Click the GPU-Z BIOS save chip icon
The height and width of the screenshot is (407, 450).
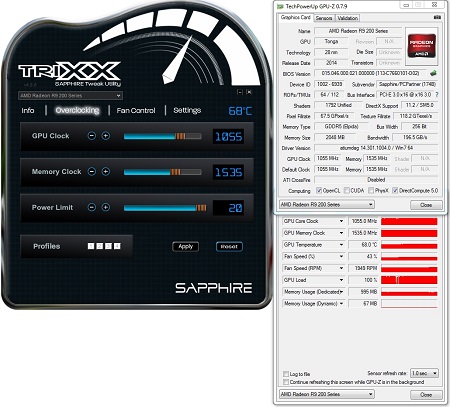(x=433, y=73)
